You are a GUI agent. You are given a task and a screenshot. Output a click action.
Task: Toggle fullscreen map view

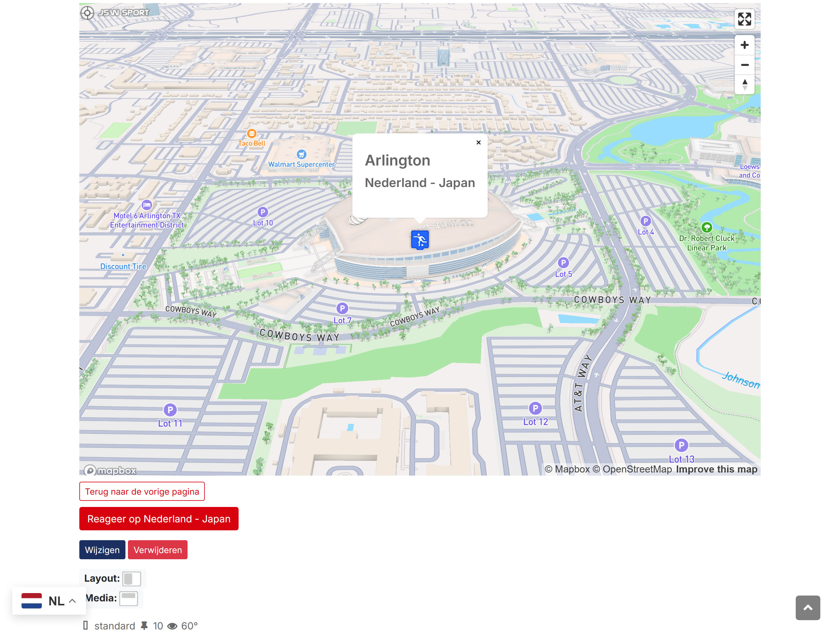point(744,19)
